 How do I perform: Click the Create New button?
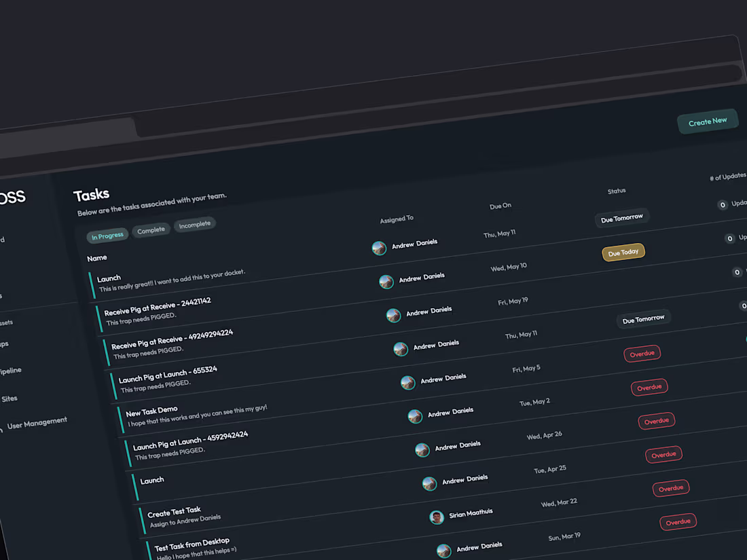(x=708, y=122)
